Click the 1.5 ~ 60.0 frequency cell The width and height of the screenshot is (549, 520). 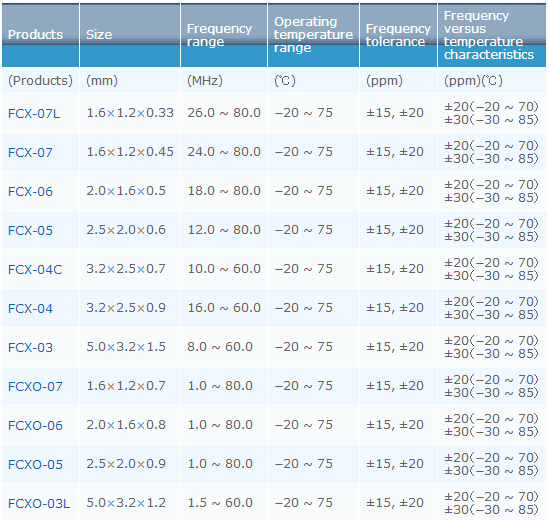(x=224, y=503)
